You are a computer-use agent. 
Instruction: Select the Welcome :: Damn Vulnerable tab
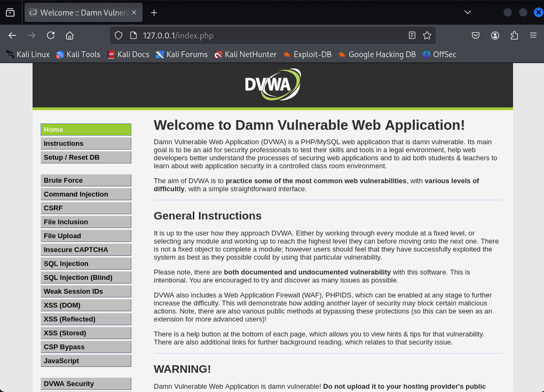84,13
